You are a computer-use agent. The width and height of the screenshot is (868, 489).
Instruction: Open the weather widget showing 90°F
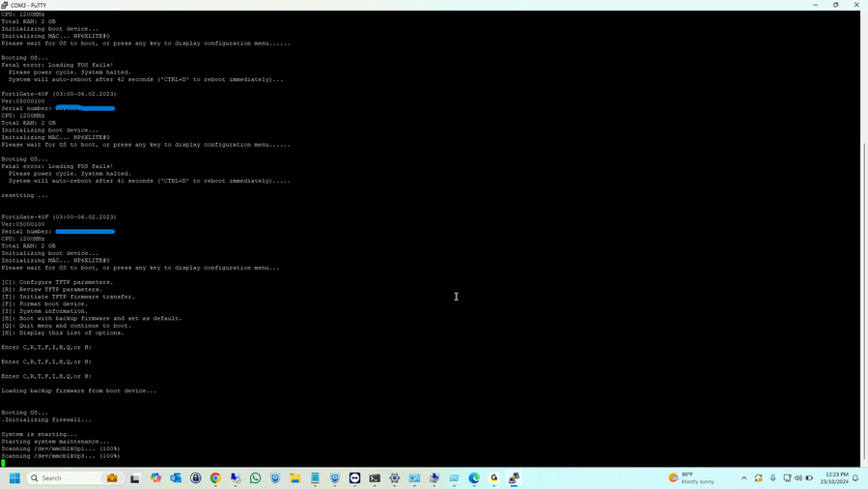692,478
